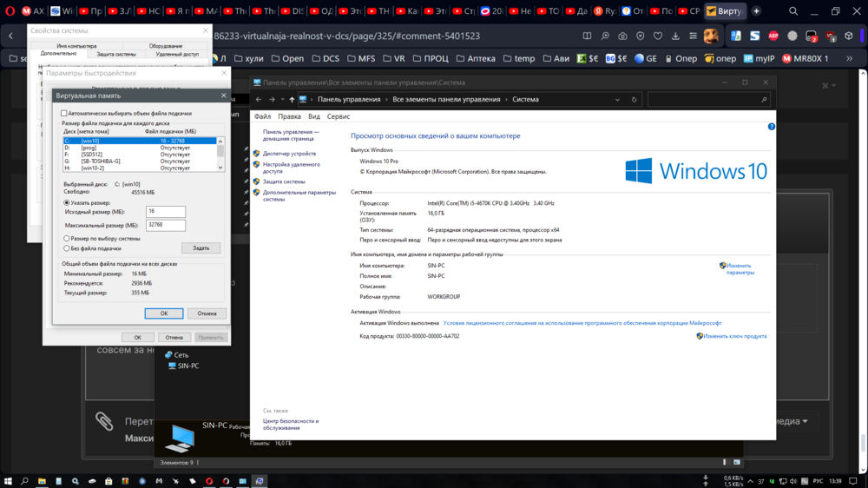The height and width of the screenshot is (488, 868).
Task: Click the blue help question mark icon
Action: [x=771, y=127]
